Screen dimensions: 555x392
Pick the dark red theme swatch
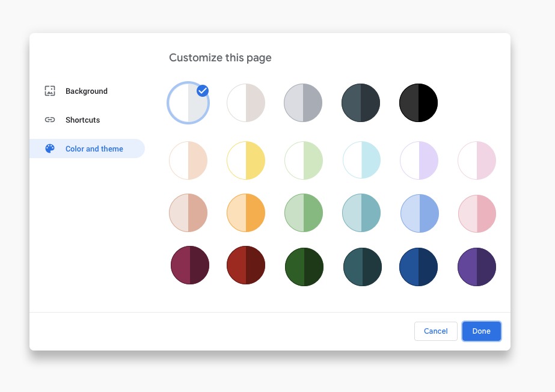[x=246, y=265]
